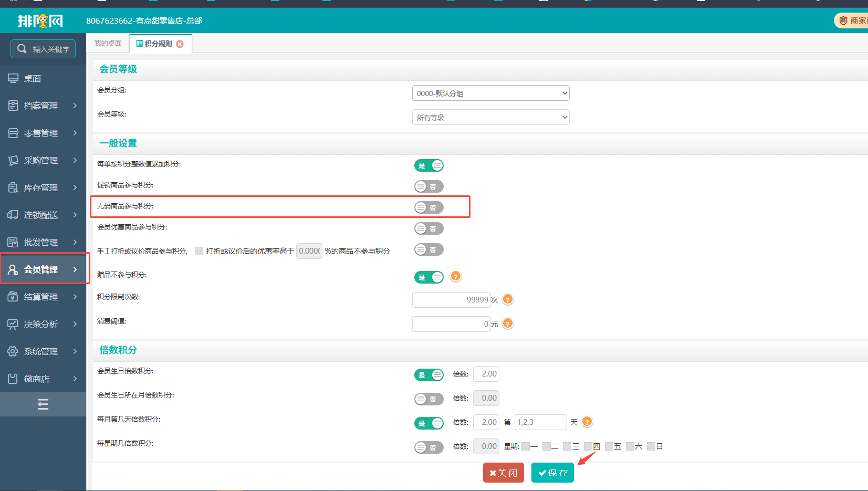Click help icon next to 赠品不参与积分
This screenshot has width=868, height=491.
click(456, 276)
